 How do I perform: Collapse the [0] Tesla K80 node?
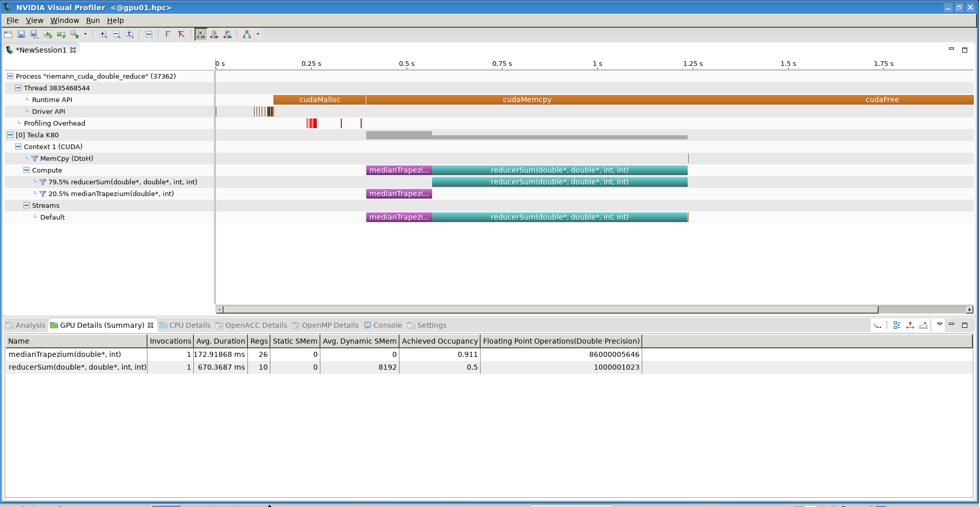coord(10,135)
